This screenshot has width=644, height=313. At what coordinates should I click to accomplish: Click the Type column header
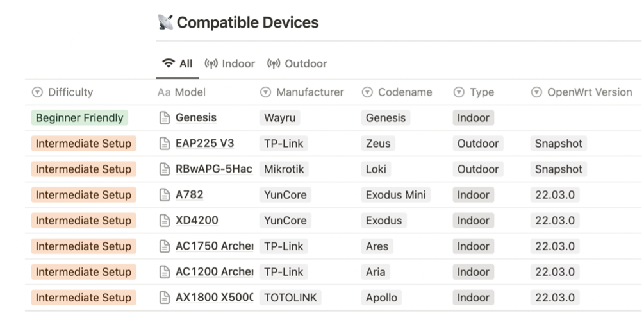(x=474, y=92)
